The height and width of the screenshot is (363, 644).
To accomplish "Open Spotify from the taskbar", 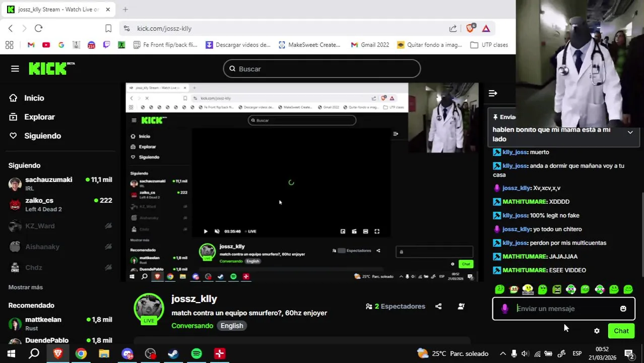I will coord(197,353).
